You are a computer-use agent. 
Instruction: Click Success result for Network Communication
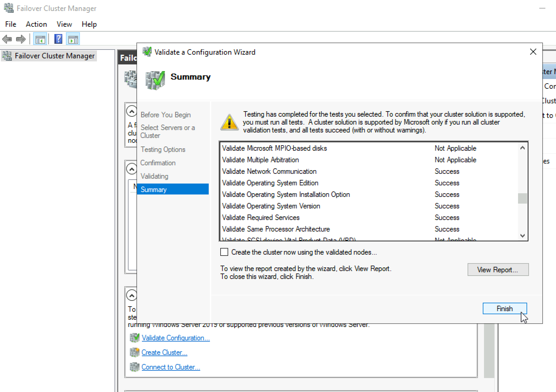pos(447,171)
